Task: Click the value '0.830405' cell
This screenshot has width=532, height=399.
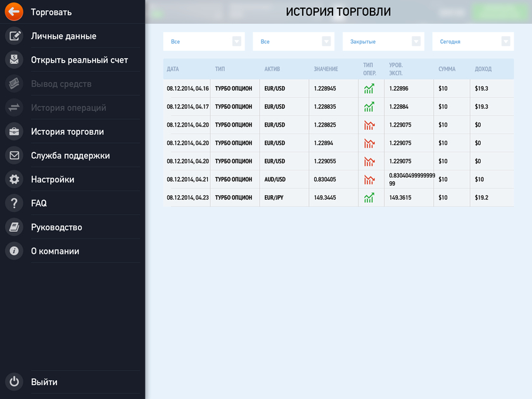Action: pos(325,179)
